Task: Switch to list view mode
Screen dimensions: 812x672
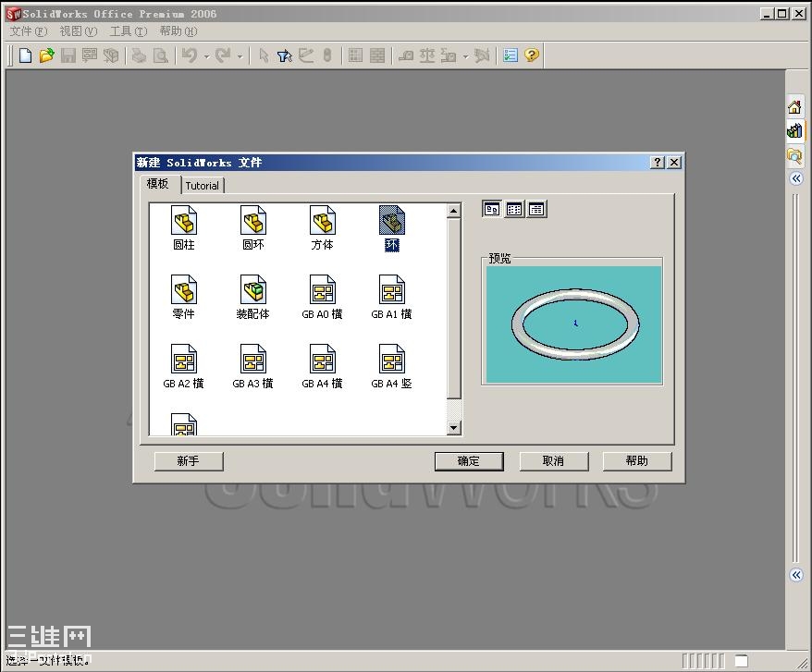Action: coord(513,209)
